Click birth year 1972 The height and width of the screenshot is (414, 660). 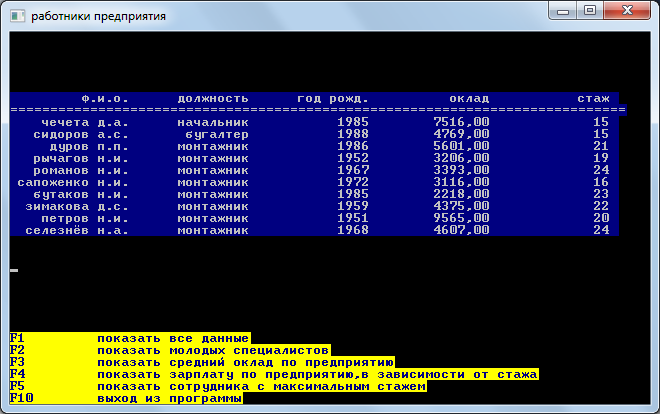point(353,182)
